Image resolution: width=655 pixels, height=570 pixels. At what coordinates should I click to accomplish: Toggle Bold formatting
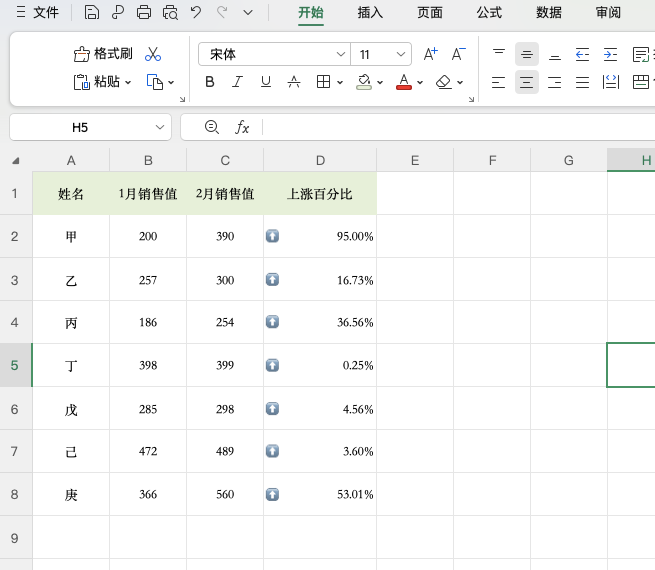[210, 82]
